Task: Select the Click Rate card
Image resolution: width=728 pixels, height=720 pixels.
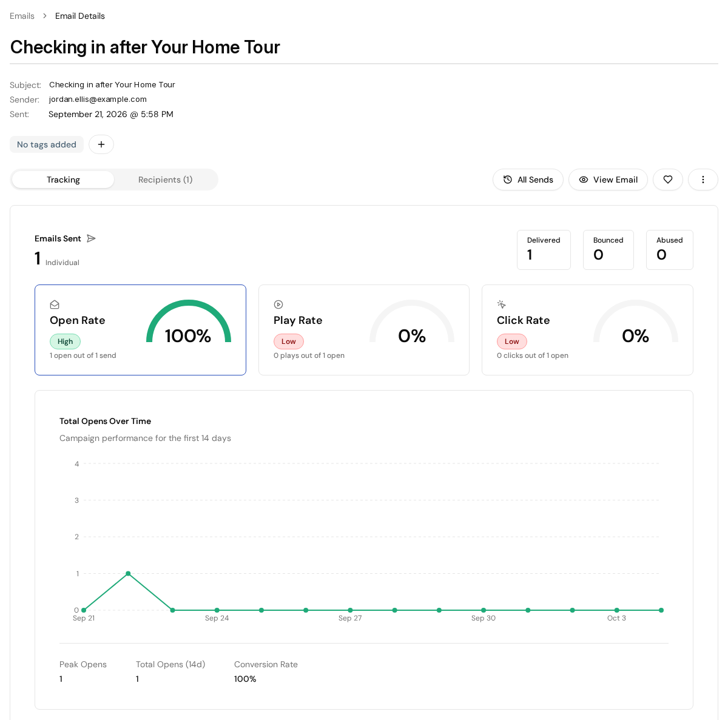Action: (587, 330)
